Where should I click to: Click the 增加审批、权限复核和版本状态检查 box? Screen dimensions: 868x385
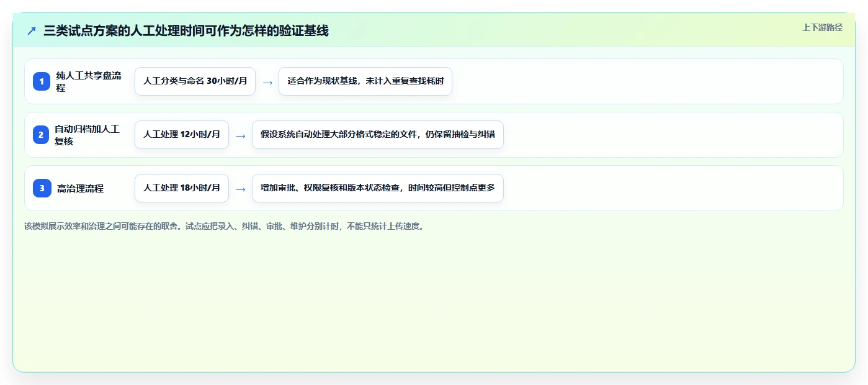click(x=377, y=188)
